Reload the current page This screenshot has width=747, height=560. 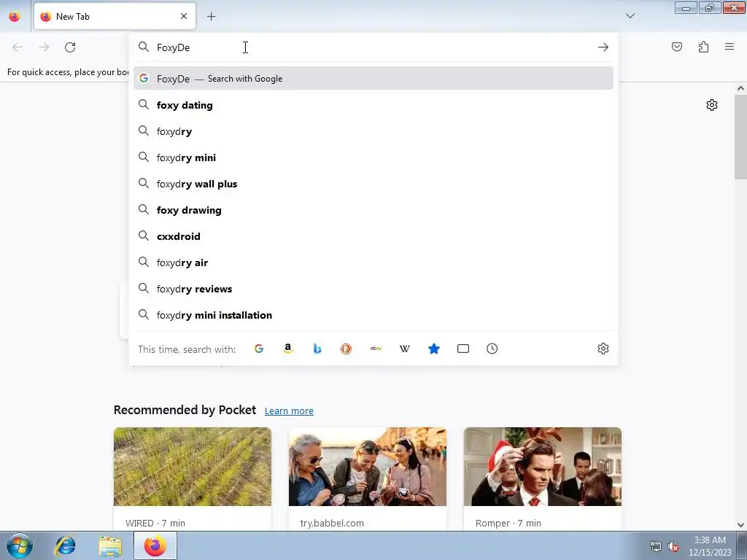[x=70, y=47]
